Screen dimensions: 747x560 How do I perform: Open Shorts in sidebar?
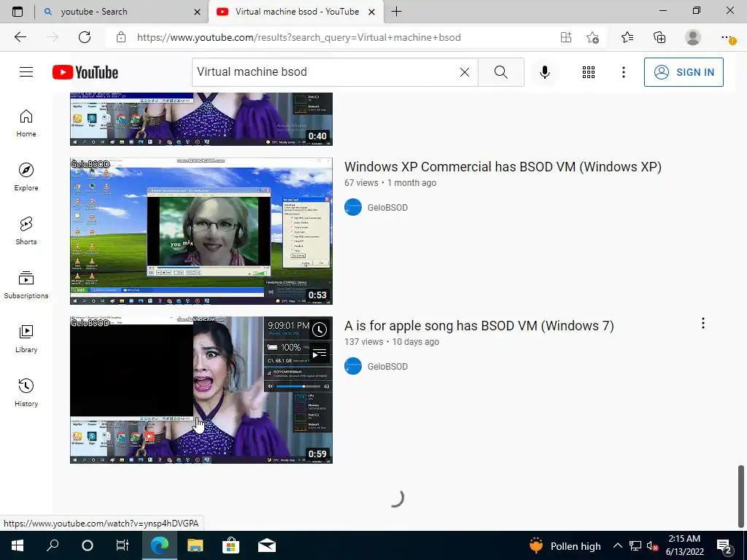[26, 231]
